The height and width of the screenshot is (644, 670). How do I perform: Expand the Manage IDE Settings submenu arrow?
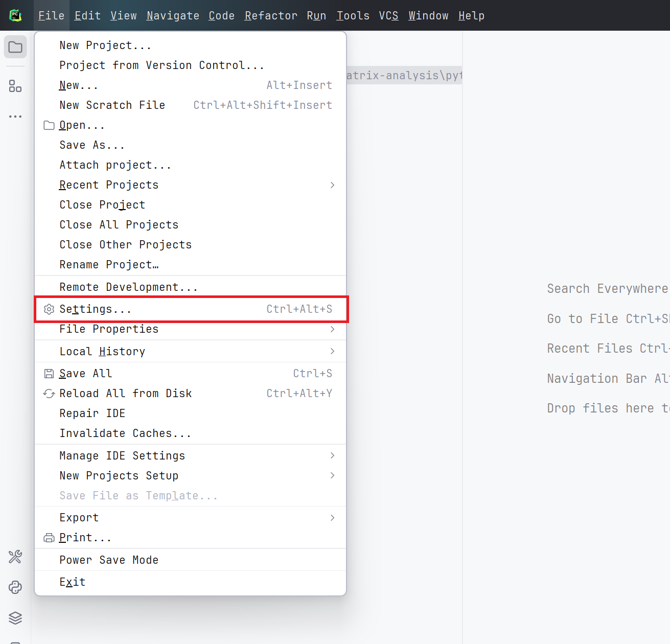333,455
